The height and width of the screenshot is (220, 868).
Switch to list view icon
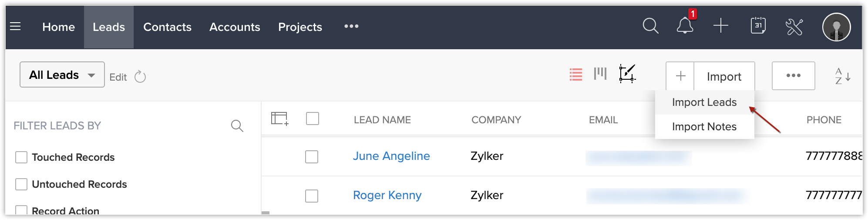click(575, 75)
